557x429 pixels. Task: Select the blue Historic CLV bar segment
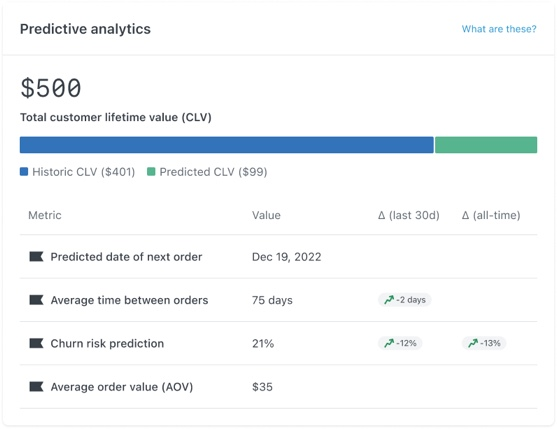pos(227,145)
